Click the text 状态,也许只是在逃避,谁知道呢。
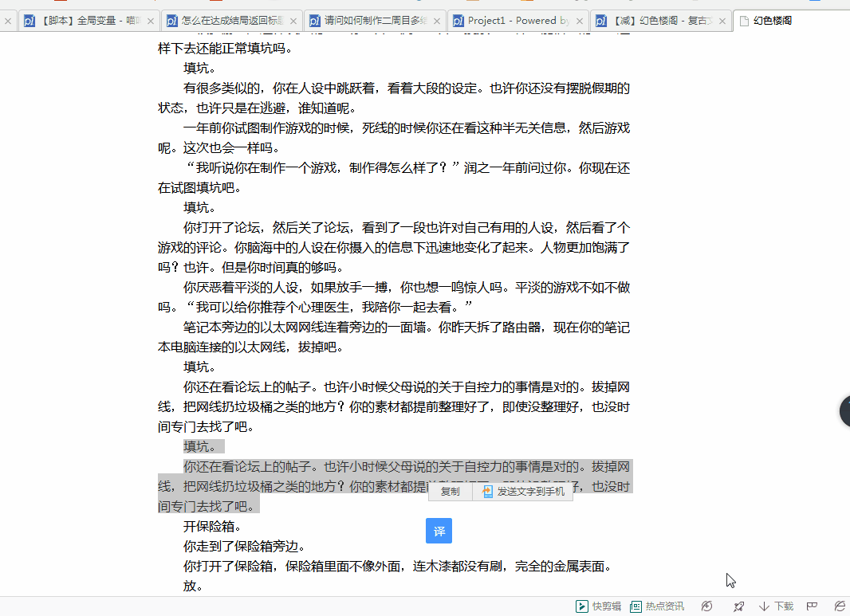Viewport: 850px width, 616px height. point(257,108)
